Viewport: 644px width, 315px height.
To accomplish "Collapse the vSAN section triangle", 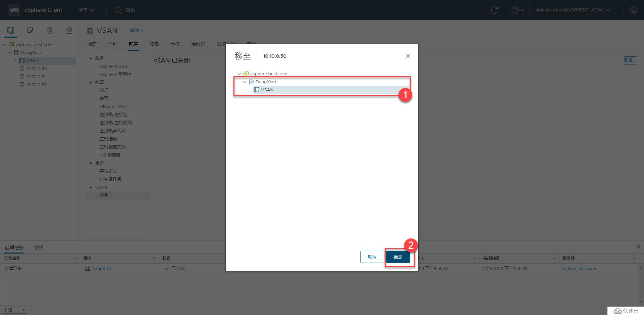I will (91, 187).
